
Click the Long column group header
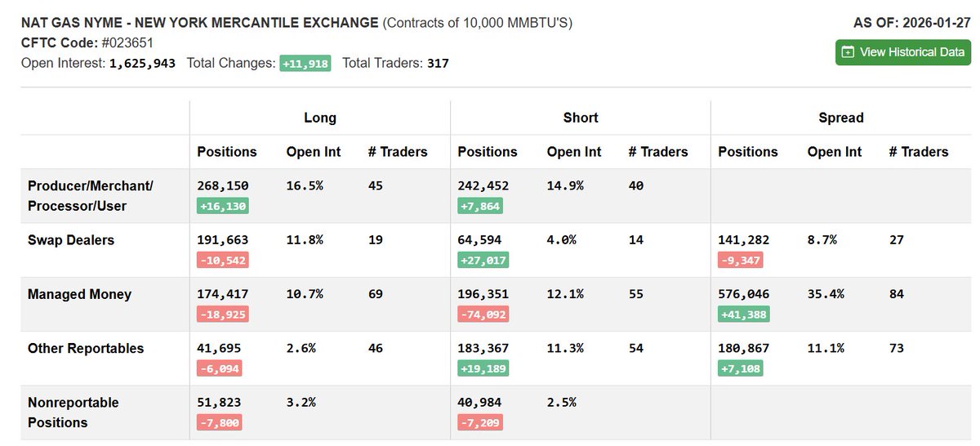pyautogui.click(x=320, y=118)
